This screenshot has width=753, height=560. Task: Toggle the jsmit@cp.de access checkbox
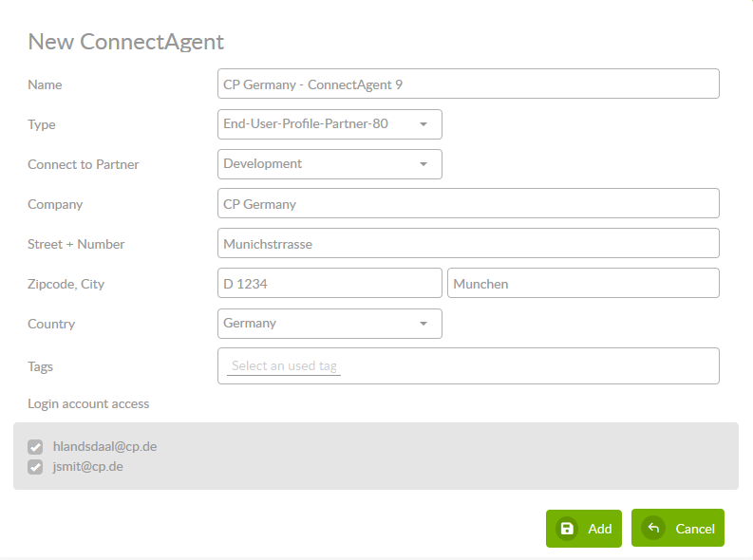click(x=36, y=467)
